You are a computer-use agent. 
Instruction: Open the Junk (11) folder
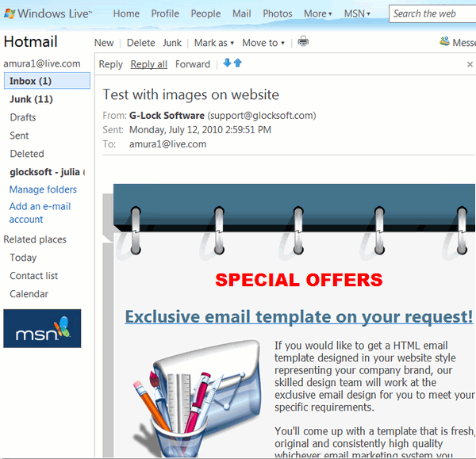tap(31, 99)
